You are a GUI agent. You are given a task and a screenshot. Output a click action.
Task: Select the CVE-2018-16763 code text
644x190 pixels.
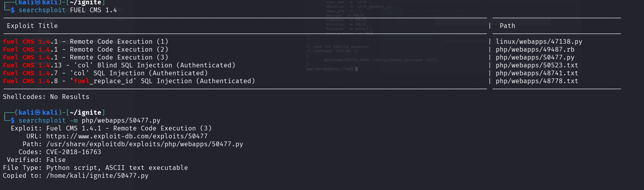click(74, 152)
